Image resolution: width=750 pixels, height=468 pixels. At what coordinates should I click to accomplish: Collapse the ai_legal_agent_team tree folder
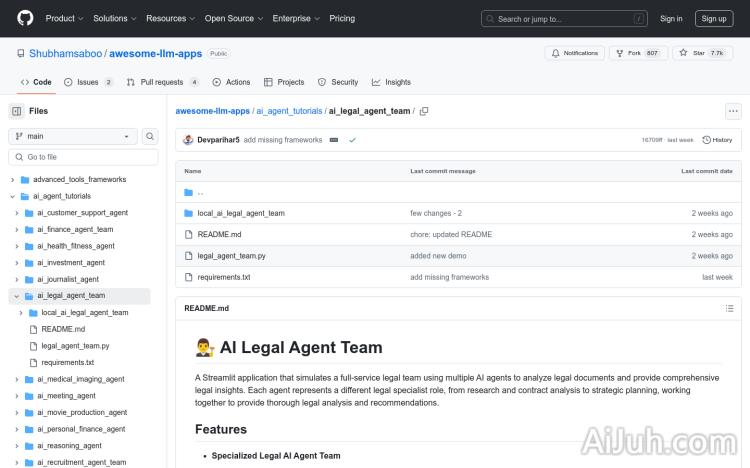pyautogui.click(x=17, y=296)
